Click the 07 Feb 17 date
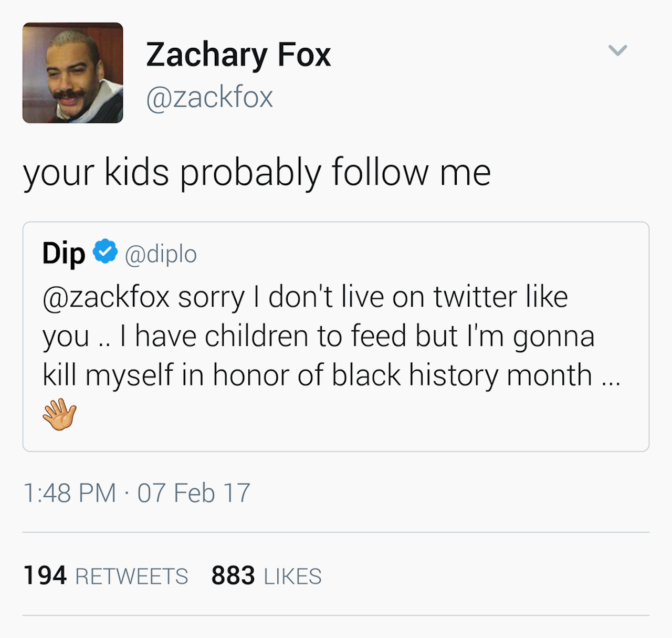 coord(194,493)
